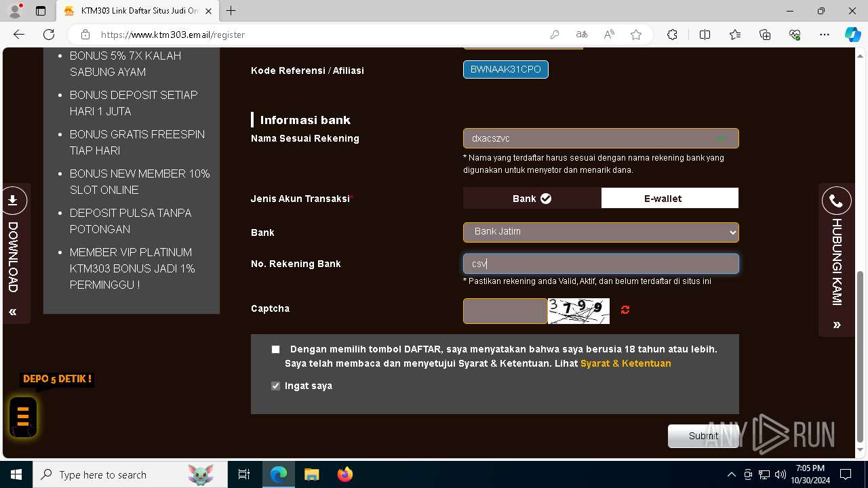Image resolution: width=868 pixels, height=488 pixels.
Task: Click the No. Rekening Bank field
Action: 601,264
